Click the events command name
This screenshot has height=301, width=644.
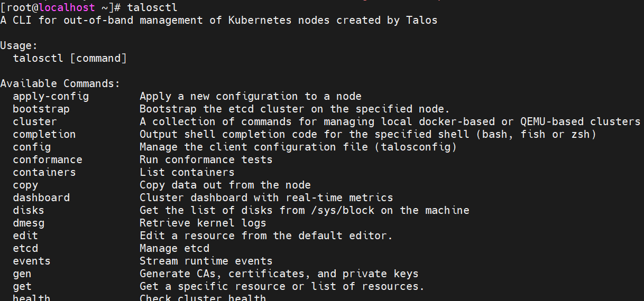(32, 261)
